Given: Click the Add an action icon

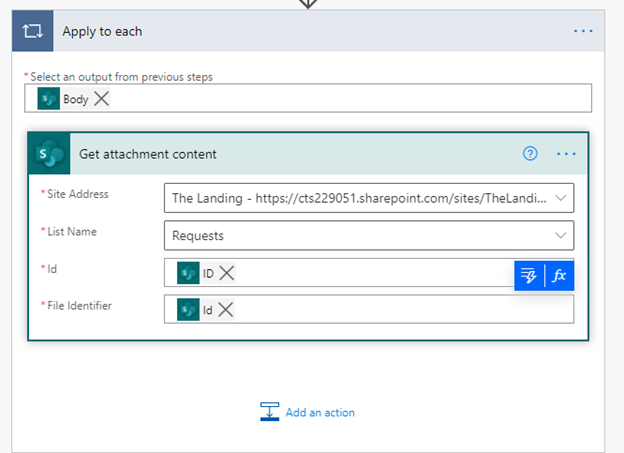Looking at the screenshot, I should pyautogui.click(x=269, y=411).
